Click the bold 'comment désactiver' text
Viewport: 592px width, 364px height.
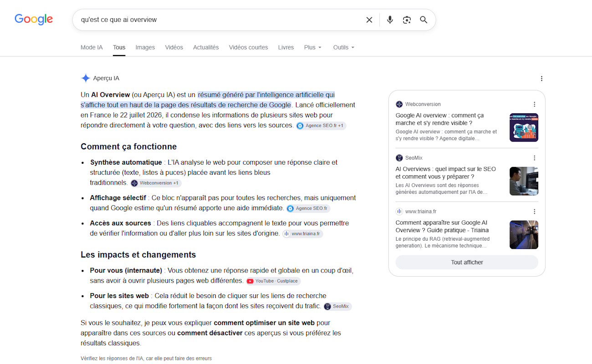pos(210,333)
